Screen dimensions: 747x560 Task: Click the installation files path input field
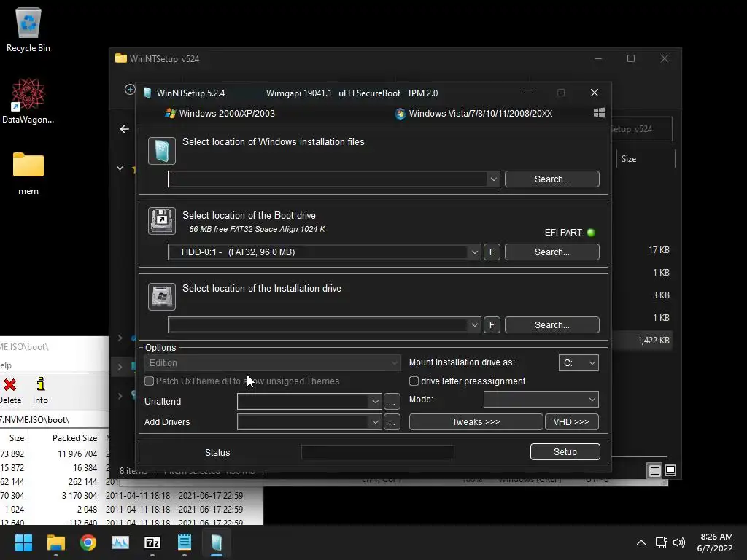[328, 179]
